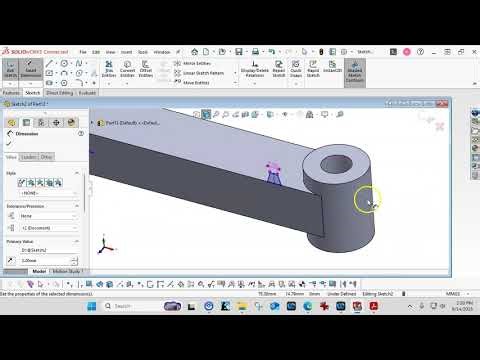Click the Repair Sketch tool
The height and width of the screenshot is (360, 480).
[x=279, y=69]
